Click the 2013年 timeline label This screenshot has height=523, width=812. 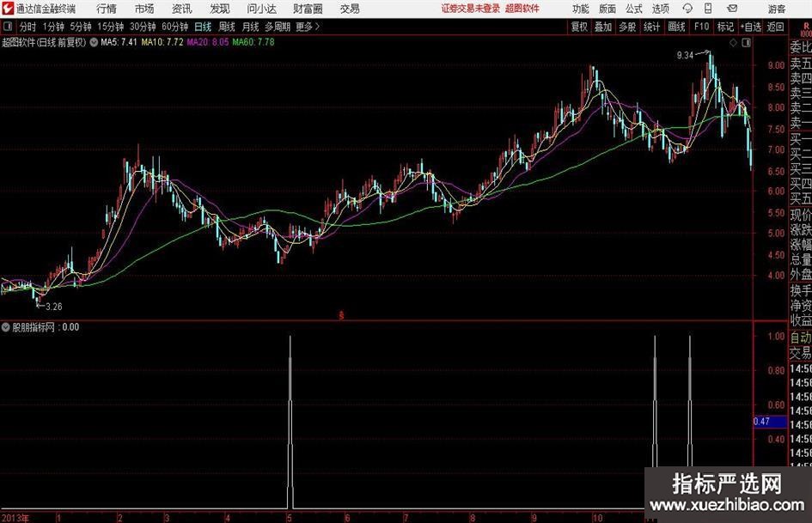coord(15,518)
